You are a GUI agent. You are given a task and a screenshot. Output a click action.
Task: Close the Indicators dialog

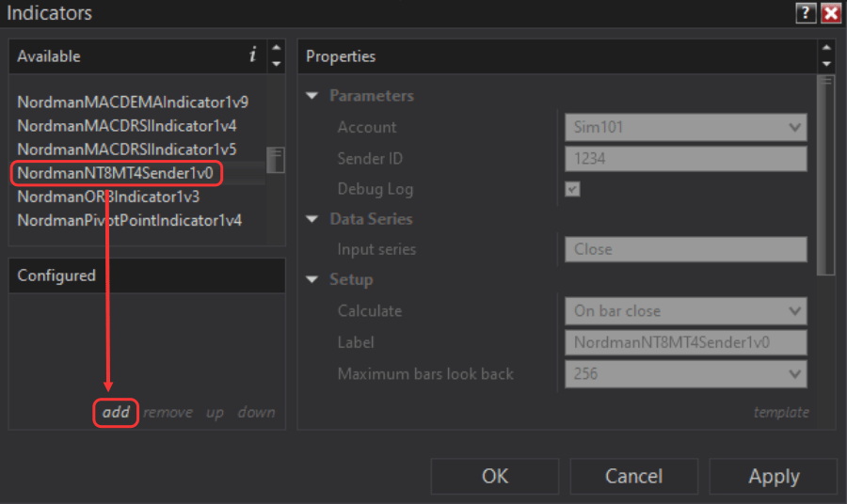coord(831,12)
